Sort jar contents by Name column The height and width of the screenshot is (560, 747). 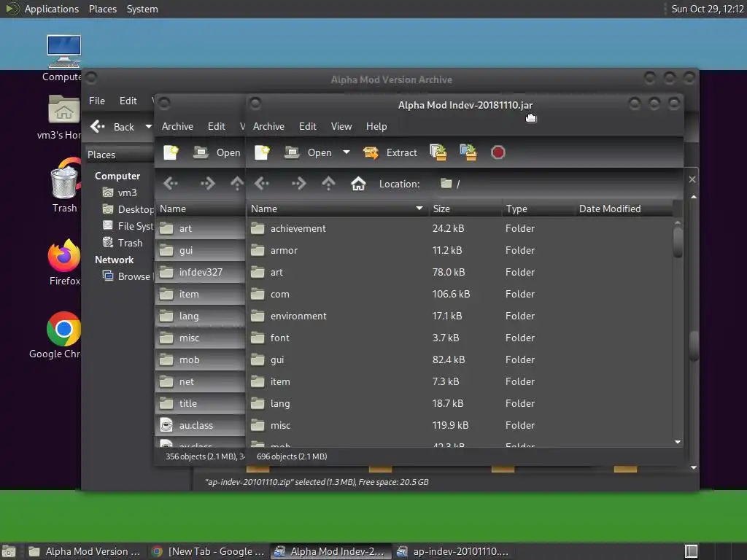click(x=337, y=209)
